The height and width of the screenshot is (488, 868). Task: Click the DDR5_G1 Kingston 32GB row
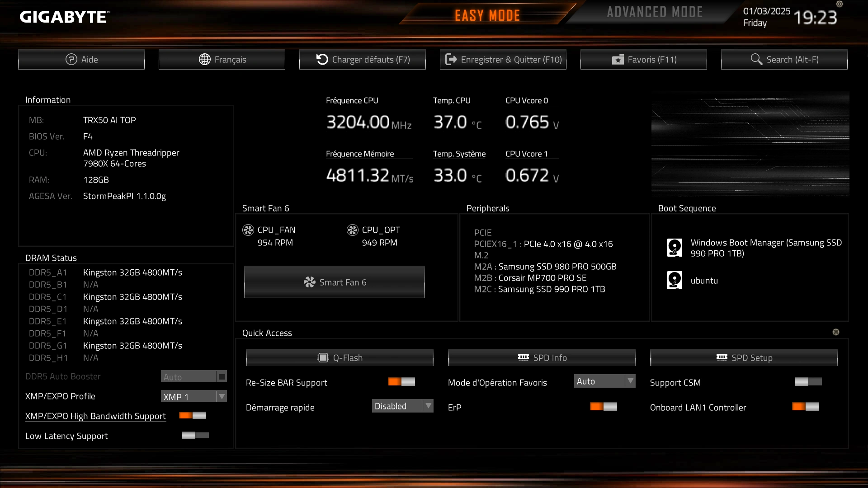coord(106,346)
